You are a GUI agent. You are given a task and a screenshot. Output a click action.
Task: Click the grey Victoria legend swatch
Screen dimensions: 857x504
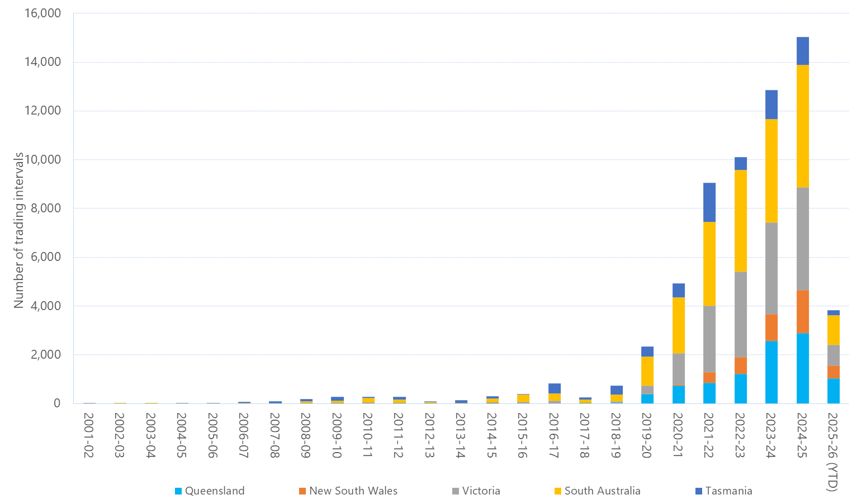(x=456, y=491)
